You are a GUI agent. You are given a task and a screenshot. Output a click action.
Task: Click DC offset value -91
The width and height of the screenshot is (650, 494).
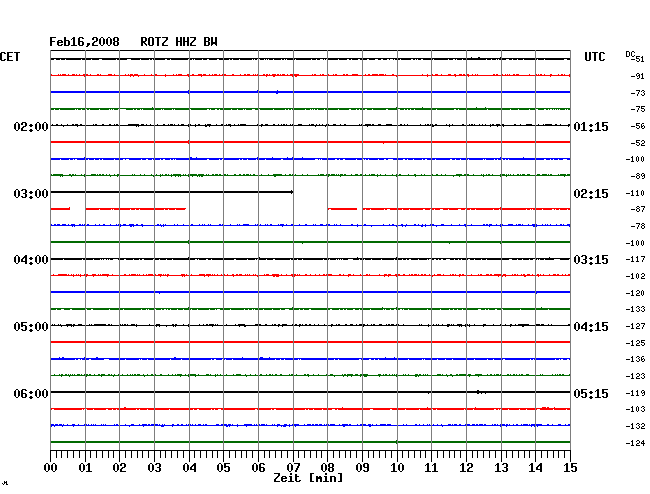tap(638, 76)
